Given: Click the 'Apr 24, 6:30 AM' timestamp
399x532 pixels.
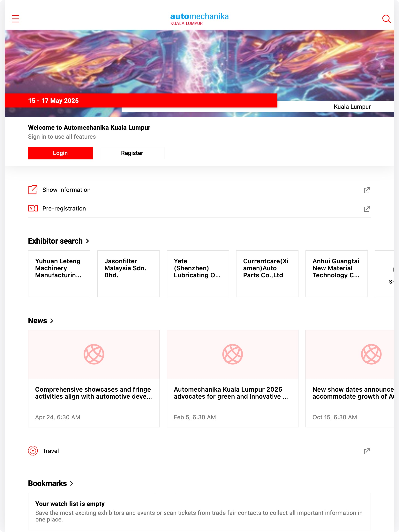Looking at the screenshot, I should [x=58, y=417].
